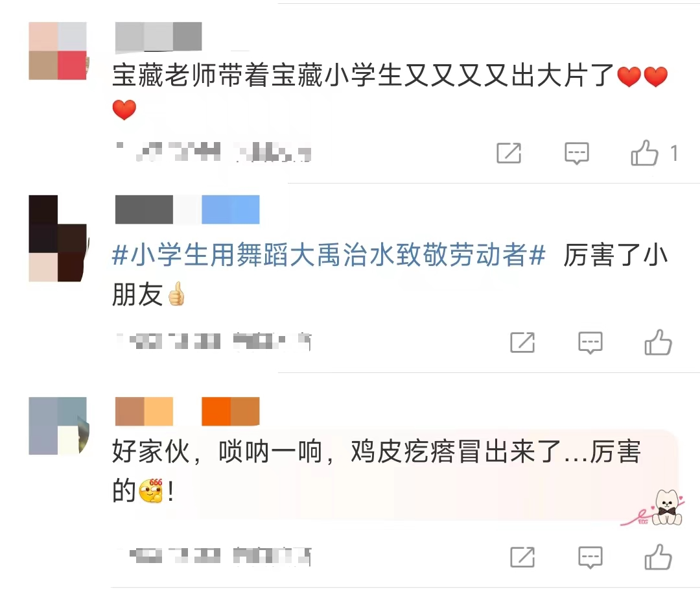Click first commenter's blurred username

click(159, 36)
